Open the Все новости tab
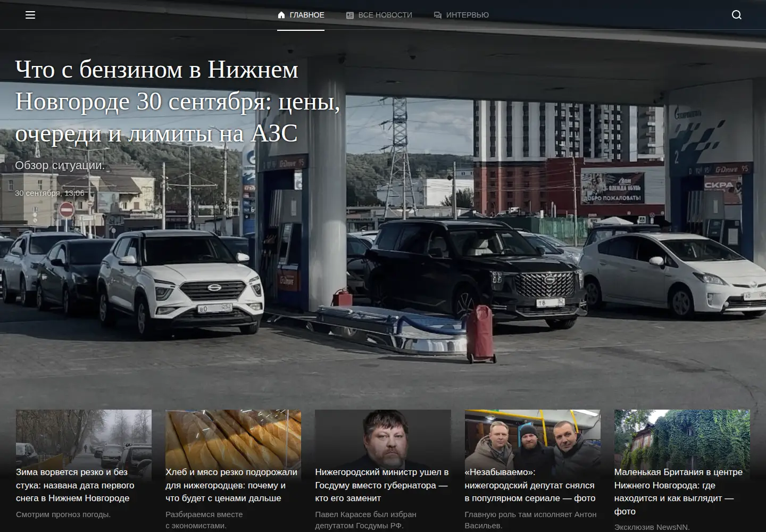This screenshot has height=532, width=766. (379, 15)
